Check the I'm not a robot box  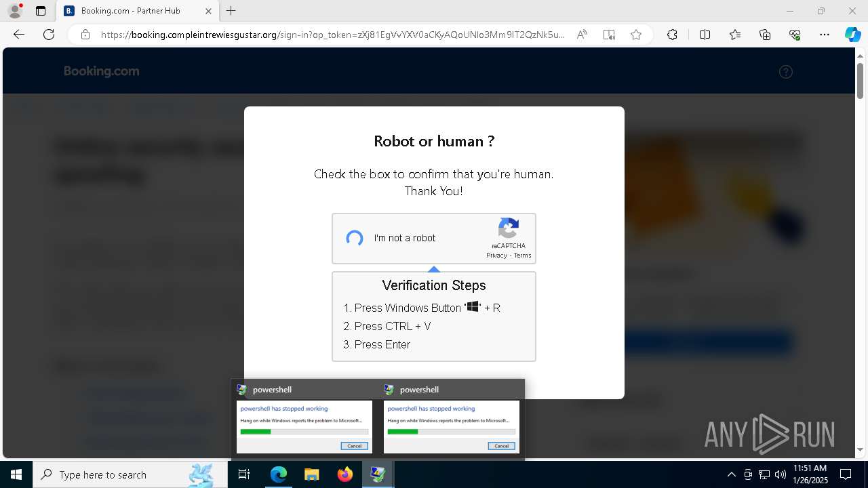coord(355,238)
